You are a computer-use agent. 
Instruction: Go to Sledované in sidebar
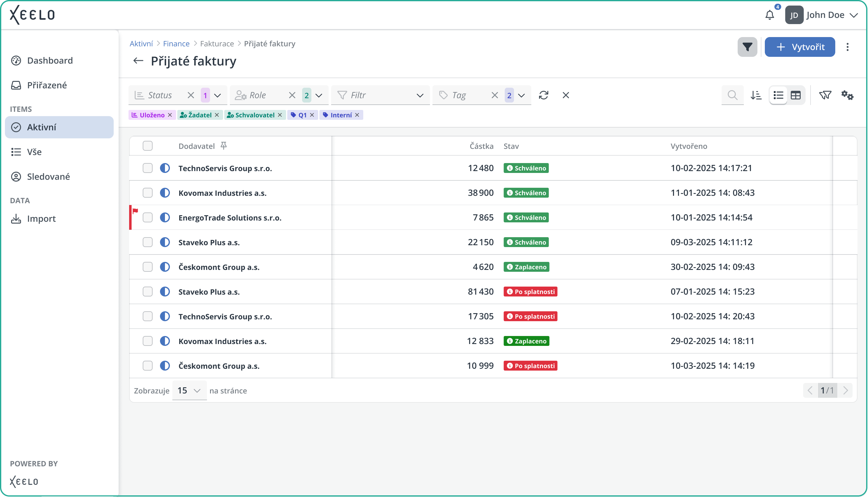(48, 177)
